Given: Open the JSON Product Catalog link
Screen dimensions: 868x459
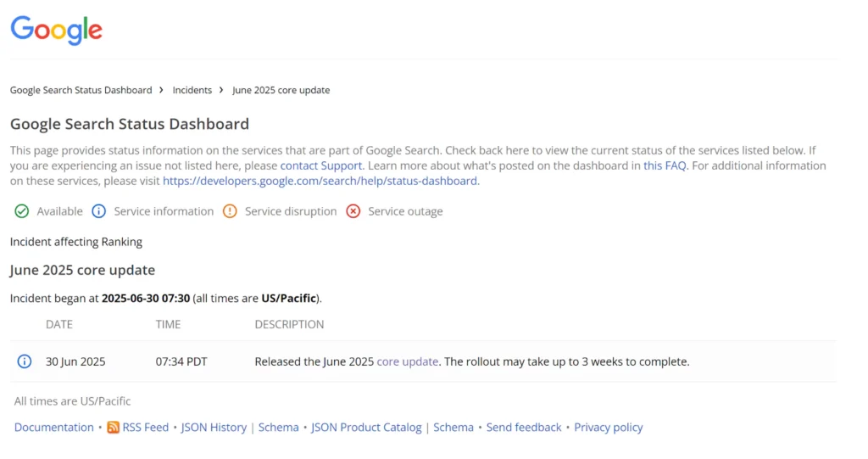Looking at the screenshot, I should tap(366, 428).
